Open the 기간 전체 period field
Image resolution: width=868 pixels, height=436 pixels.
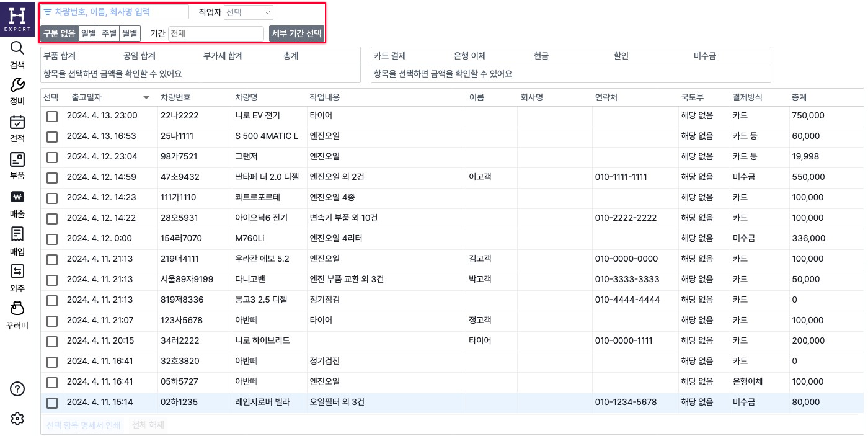point(216,33)
